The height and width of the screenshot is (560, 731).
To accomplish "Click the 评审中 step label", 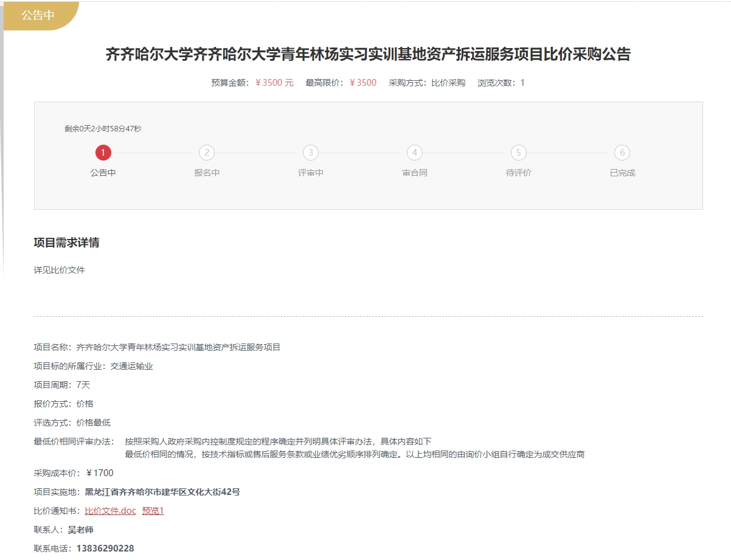I will 311,173.
